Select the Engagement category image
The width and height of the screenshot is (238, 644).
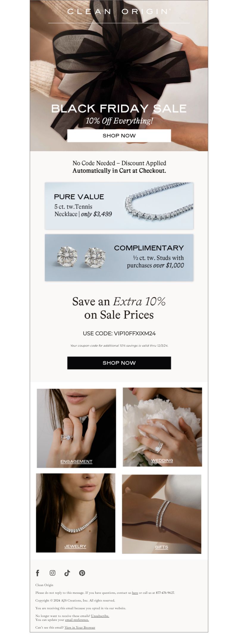point(76,428)
